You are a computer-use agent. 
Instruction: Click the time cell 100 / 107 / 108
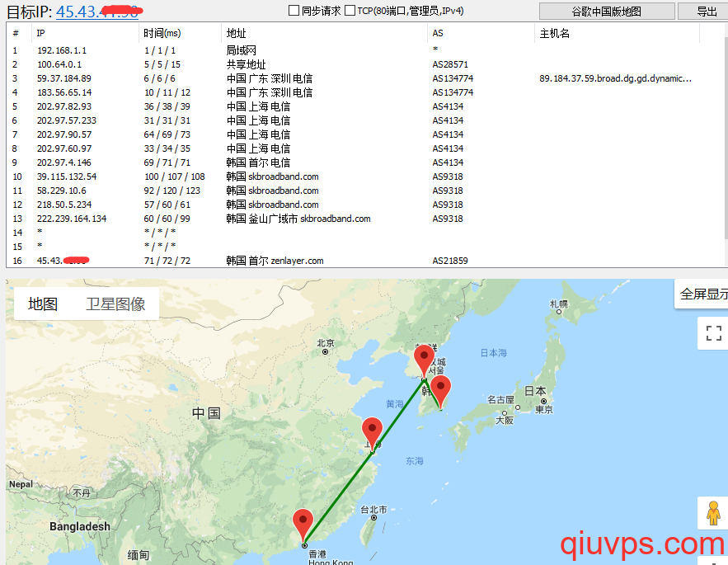point(175,177)
